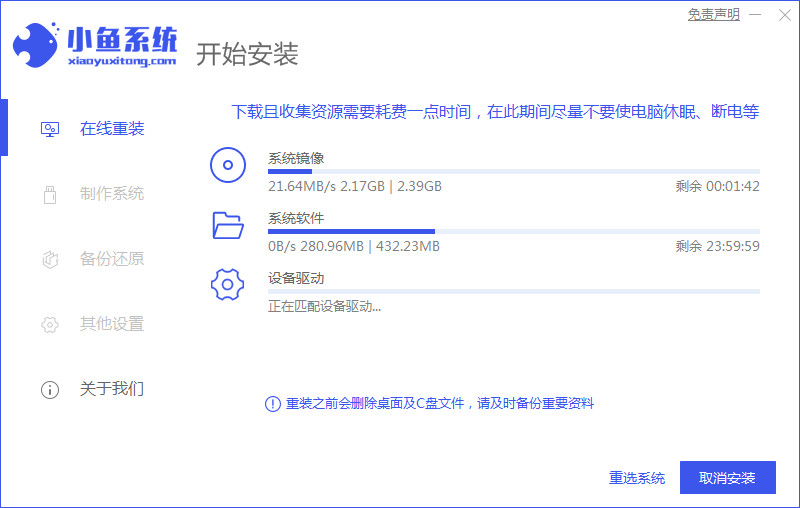Image resolution: width=800 pixels, height=508 pixels.
Task: Click the 设备驱动 progress bar
Action: [513, 291]
